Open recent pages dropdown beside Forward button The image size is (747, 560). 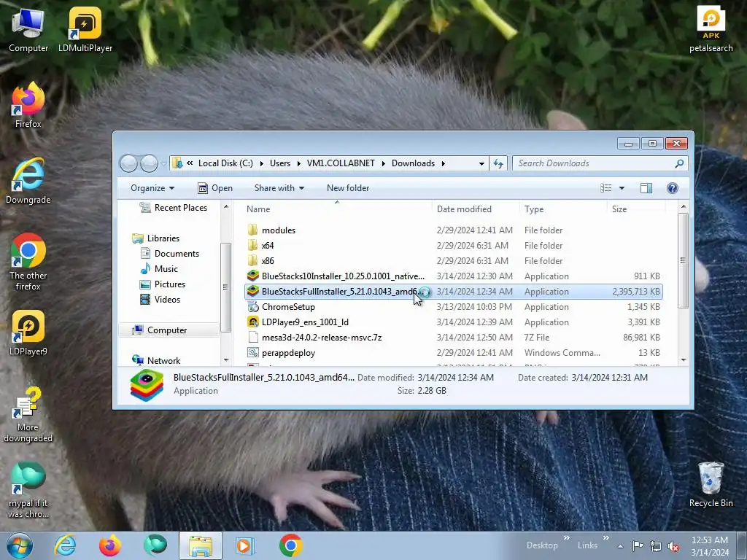[x=163, y=163]
